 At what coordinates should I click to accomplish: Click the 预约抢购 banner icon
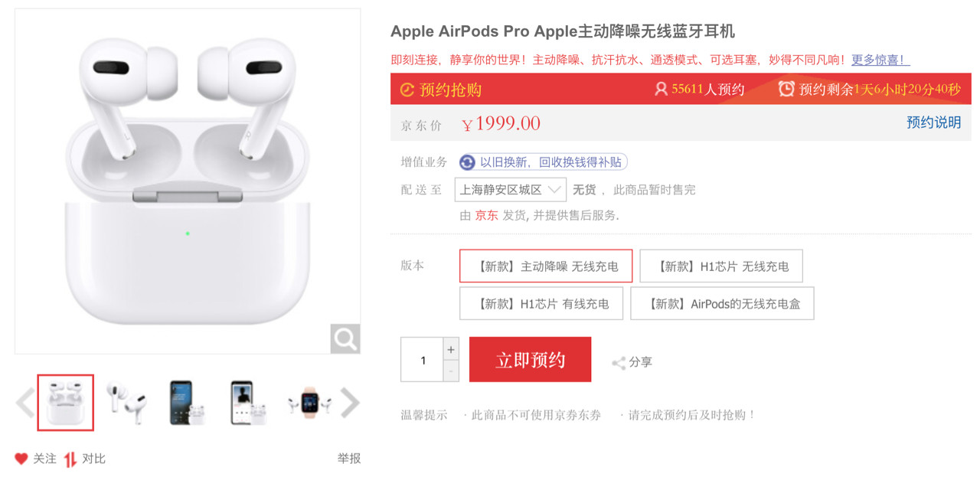click(407, 89)
